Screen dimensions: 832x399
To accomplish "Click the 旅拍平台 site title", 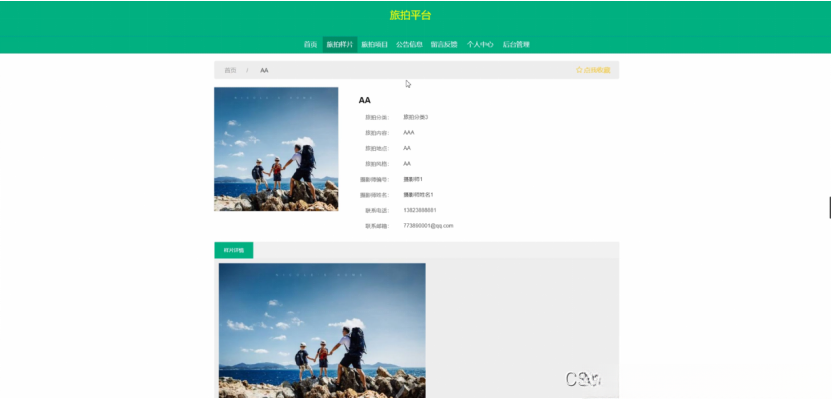I will tap(410, 15).
